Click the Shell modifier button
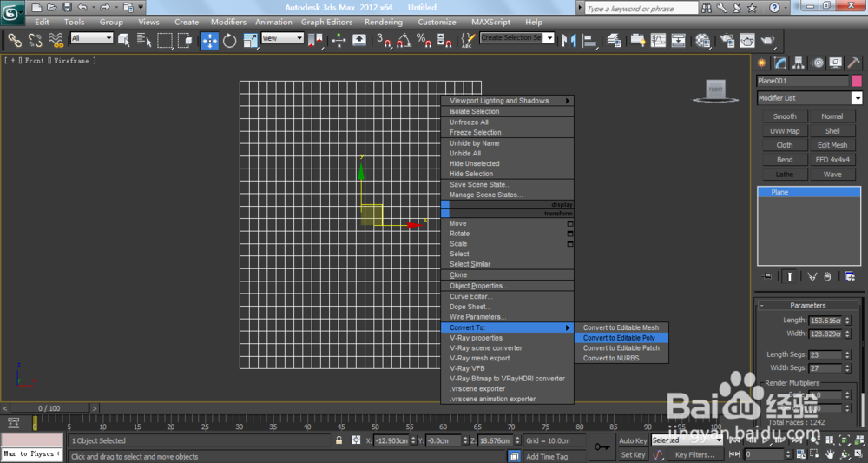Viewport: 868px width, 463px height. click(832, 131)
